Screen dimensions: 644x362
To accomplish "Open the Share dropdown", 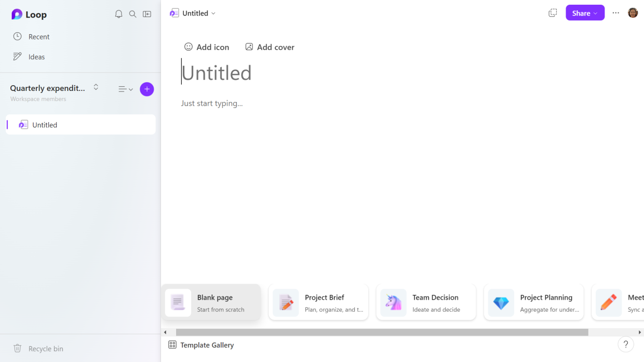I will coord(585,12).
